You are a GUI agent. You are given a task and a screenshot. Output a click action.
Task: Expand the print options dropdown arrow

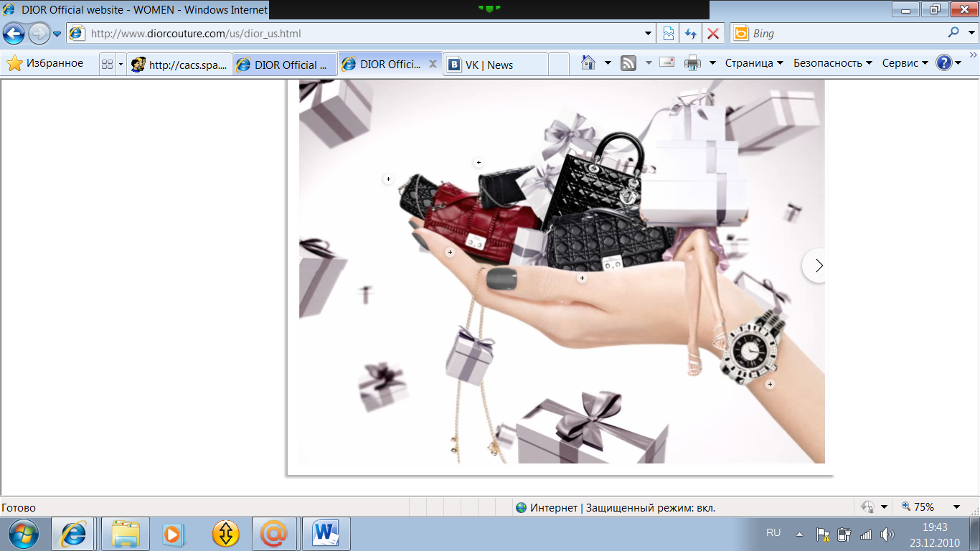712,63
